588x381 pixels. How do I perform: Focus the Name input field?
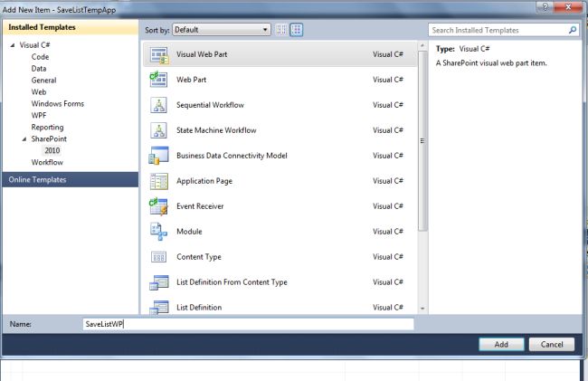248,324
